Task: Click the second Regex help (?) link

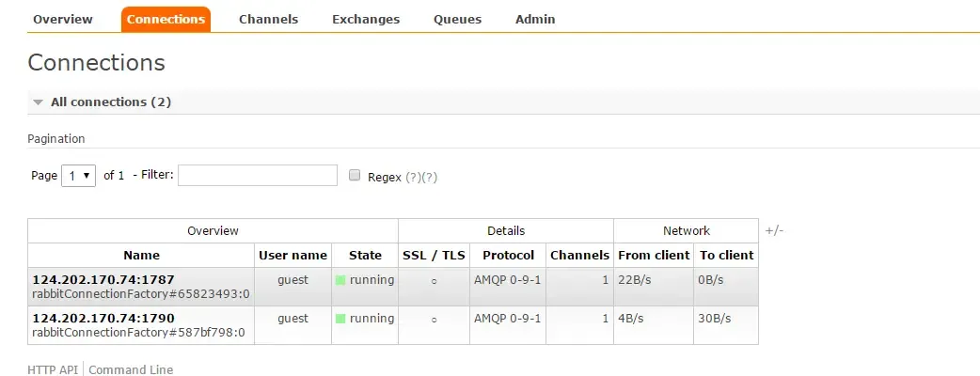Action: point(430,177)
